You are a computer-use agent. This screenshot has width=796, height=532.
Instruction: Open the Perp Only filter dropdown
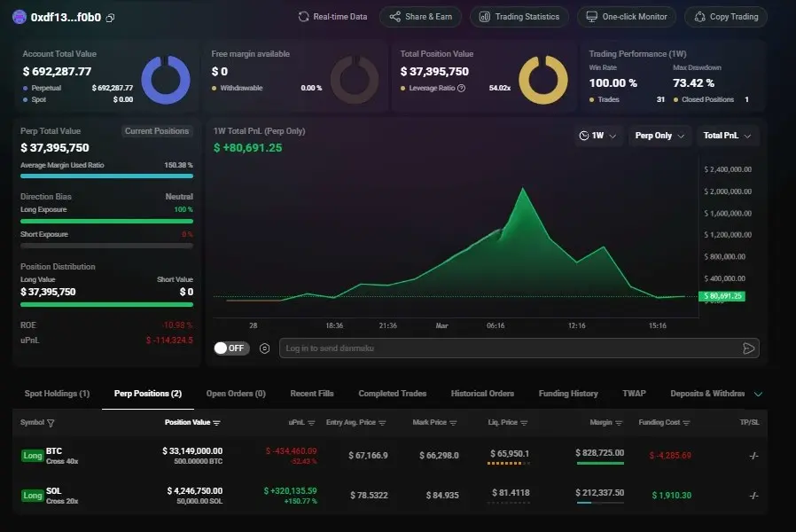click(659, 136)
